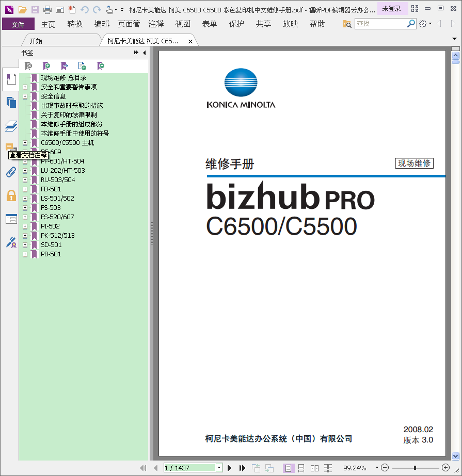Open the form fields panel in the sidebar
This screenshot has height=476, width=462.
pos(11,219)
